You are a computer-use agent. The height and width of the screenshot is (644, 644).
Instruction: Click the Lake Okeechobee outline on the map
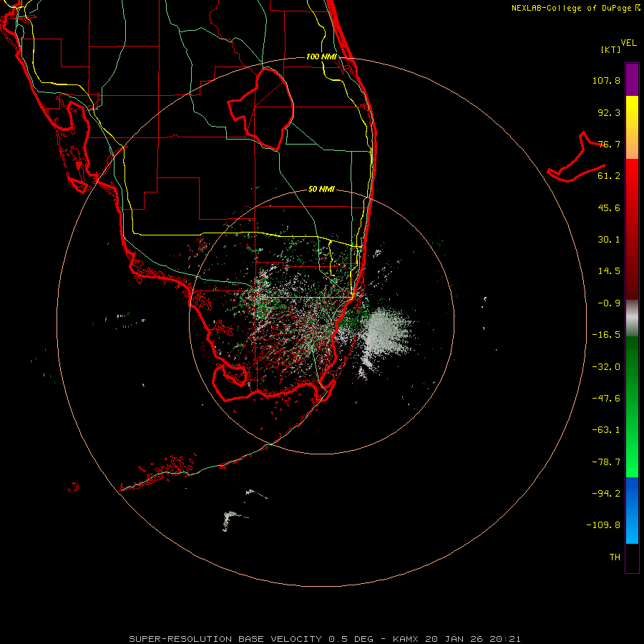pyautogui.click(x=261, y=109)
